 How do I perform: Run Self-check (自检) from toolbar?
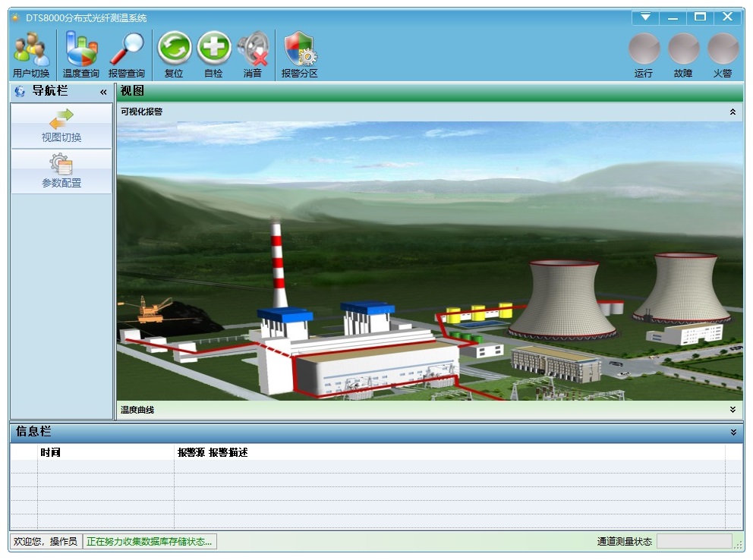pyautogui.click(x=213, y=55)
